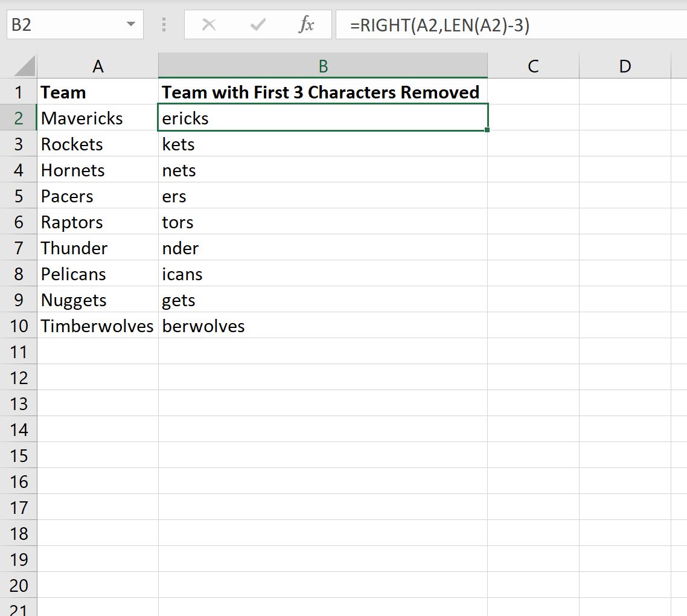687x616 pixels.
Task: Select the 'Pelicans' cell
Action: click(98, 274)
